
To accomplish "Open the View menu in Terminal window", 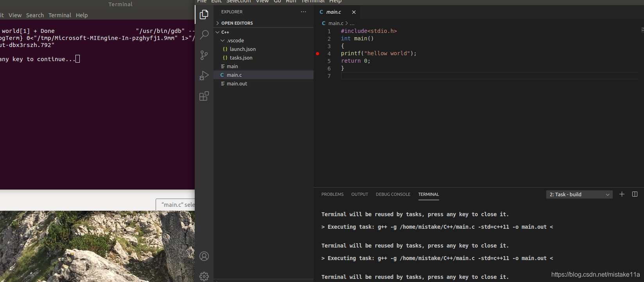I will click(15, 15).
